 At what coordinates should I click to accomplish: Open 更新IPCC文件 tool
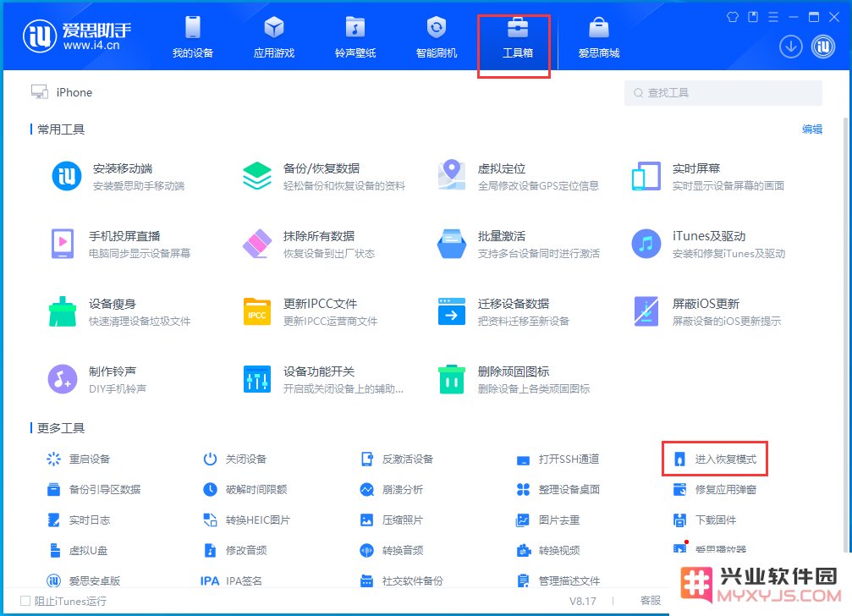pos(310,312)
